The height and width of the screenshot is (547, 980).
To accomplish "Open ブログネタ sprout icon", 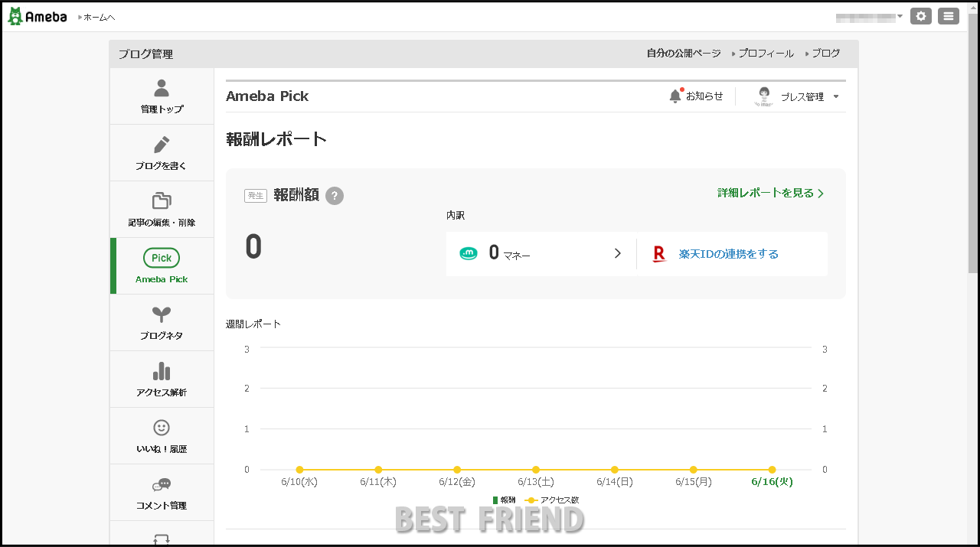I will [x=162, y=314].
